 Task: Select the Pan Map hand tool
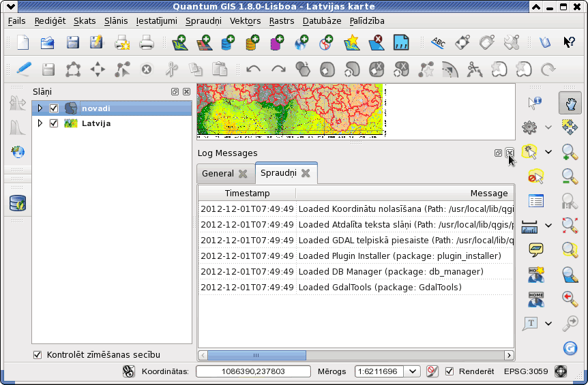point(570,103)
